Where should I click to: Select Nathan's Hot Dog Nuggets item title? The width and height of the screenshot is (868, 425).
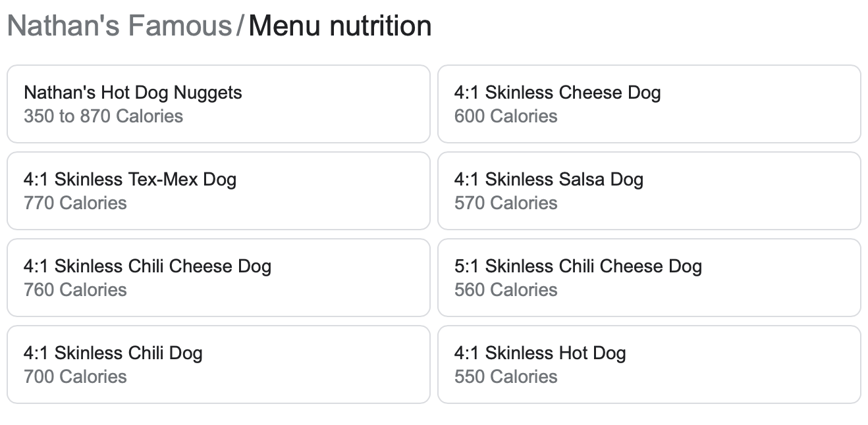coord(132,93)
